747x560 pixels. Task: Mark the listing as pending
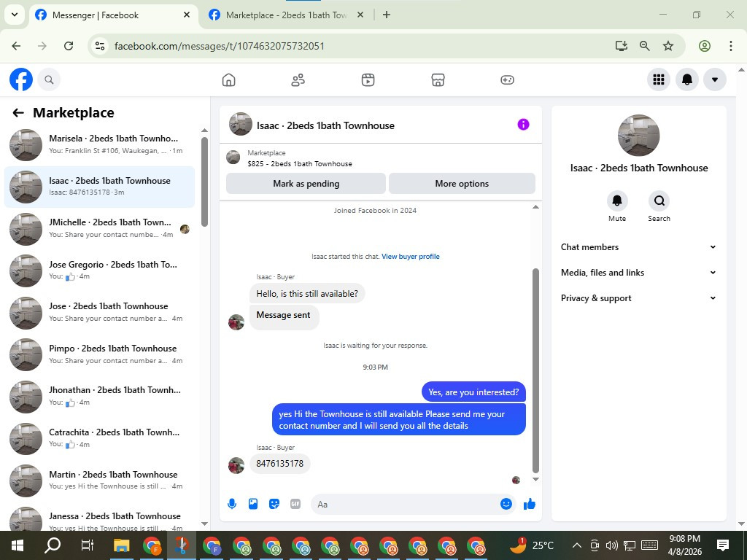pos(306,183)
